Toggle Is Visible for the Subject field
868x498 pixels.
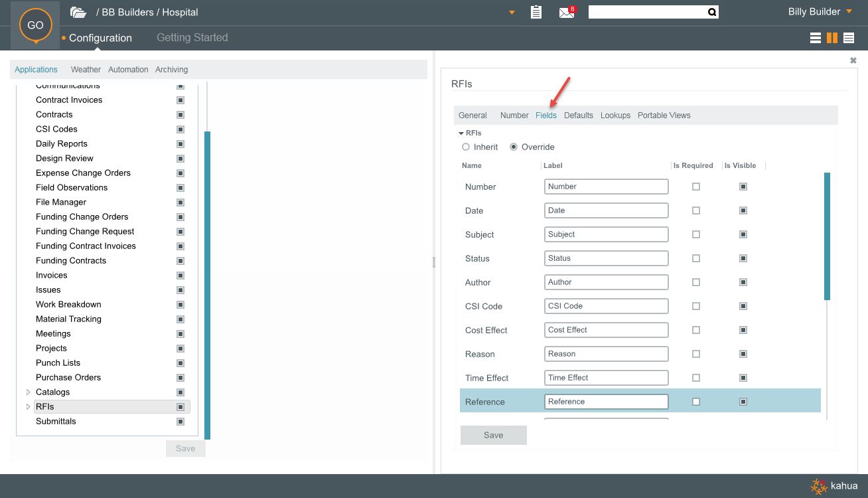pyautogui.click(x=743, y=234)
